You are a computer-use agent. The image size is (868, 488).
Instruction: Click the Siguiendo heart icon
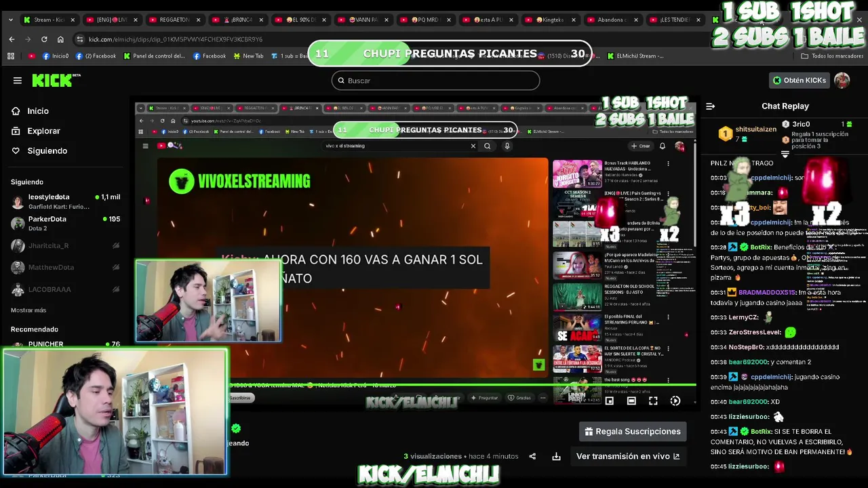(x=16, y=150)
